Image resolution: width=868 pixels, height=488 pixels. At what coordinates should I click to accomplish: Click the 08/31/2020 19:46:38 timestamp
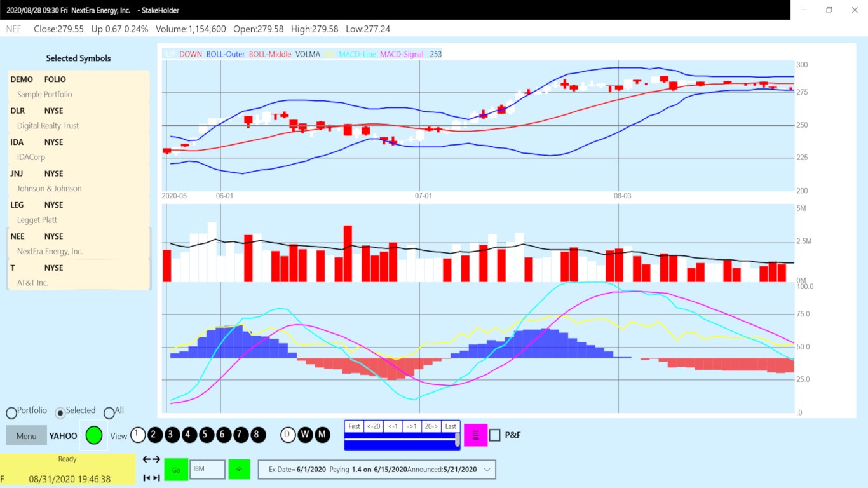point(70,479)
